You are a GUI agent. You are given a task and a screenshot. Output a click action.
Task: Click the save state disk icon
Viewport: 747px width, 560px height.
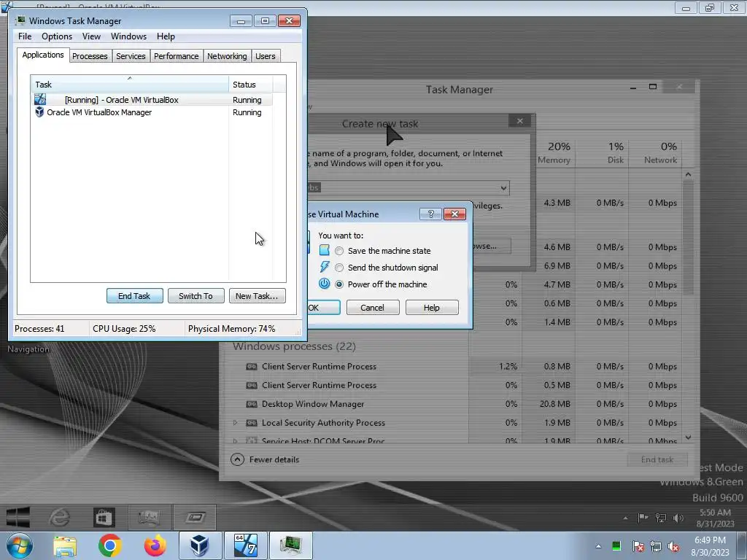(x=324, y=250)
